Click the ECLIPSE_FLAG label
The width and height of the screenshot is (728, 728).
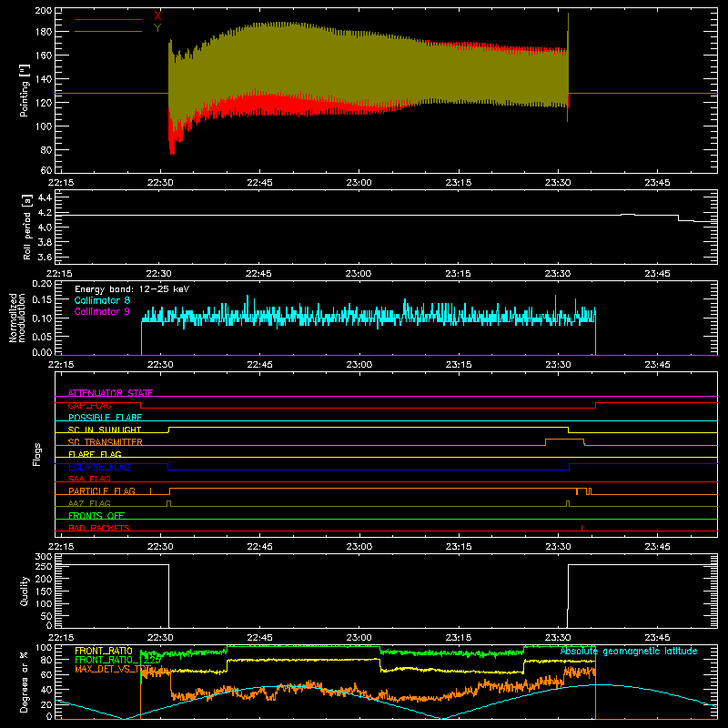point(99,467)
